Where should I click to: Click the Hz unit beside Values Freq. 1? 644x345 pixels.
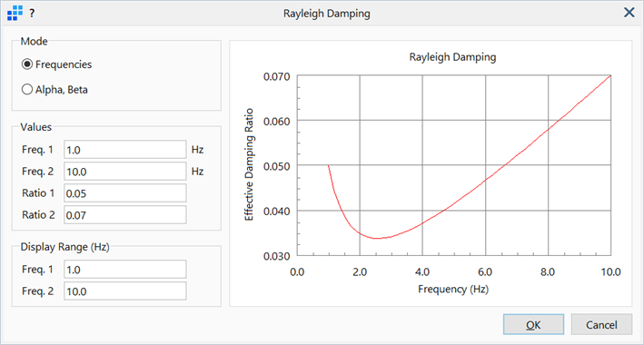point(197,150)
